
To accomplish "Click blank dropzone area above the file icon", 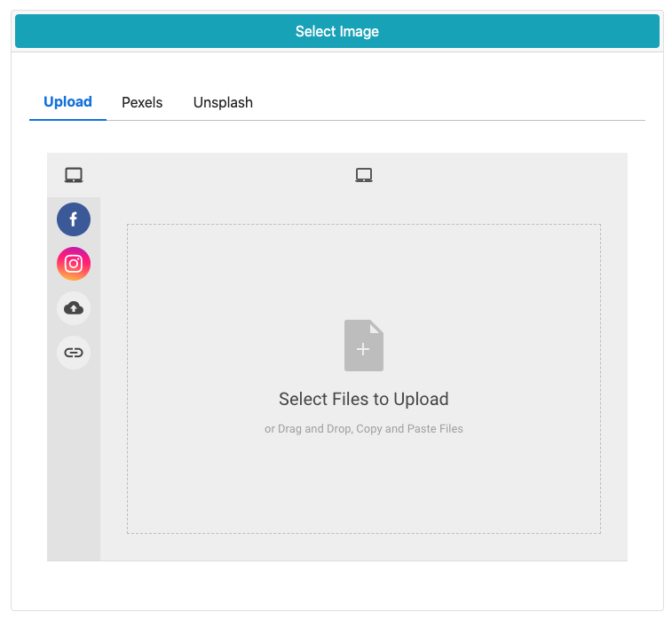I will pos(364,266).
